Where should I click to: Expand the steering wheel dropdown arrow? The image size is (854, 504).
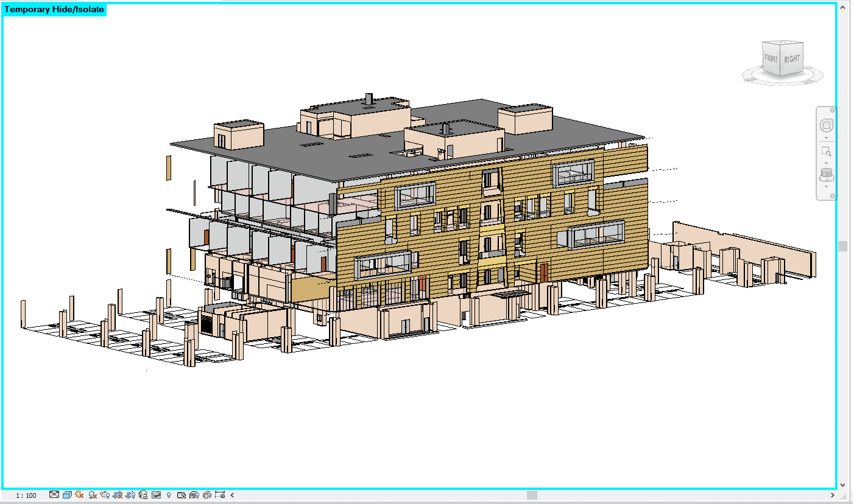pyautogui.click(x=827, y=138)
